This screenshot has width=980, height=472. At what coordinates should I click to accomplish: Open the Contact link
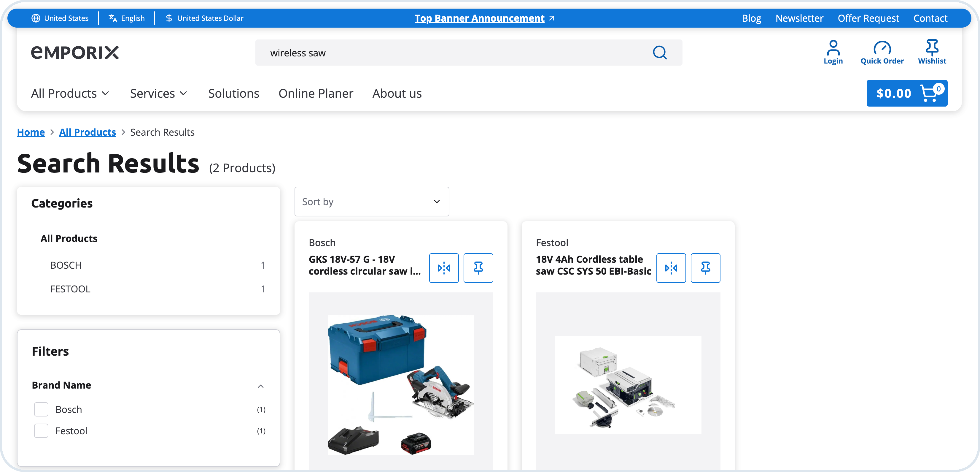(930, 18)
